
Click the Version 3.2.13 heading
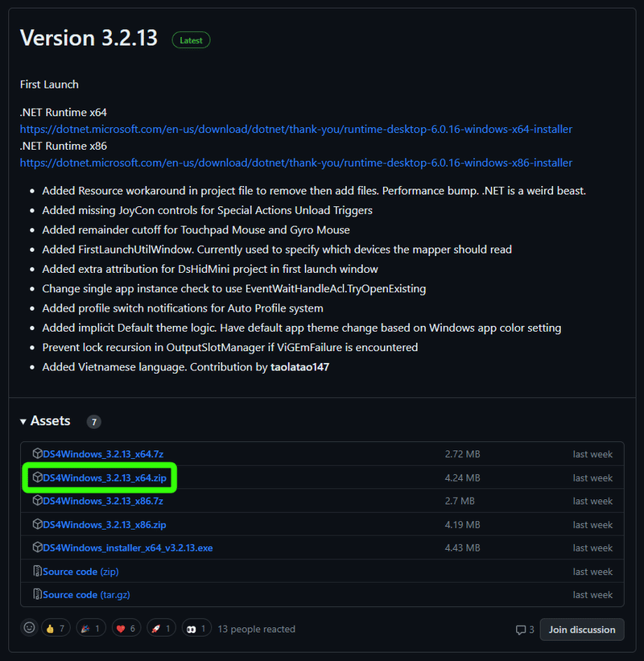(89, 38)
